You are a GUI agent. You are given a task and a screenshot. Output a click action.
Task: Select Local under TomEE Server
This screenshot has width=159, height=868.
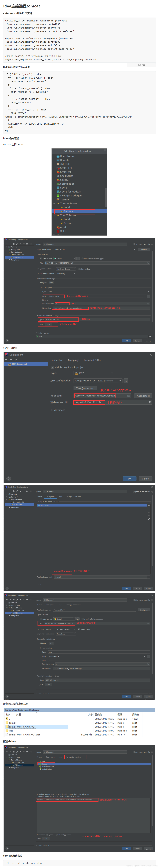67,219
